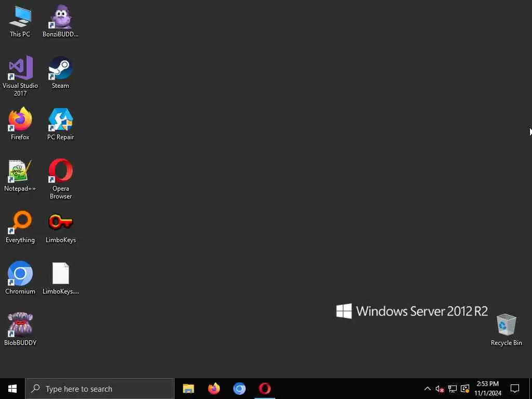Select the PC Repair desktop shortcut
This screenshot has width=532, height=399.
(x=60, y=124)
